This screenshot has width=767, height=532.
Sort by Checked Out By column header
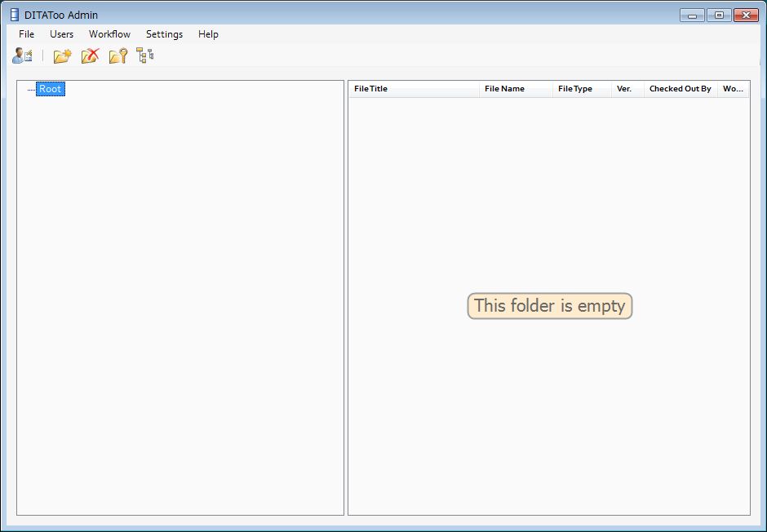[x=681, y=89]
